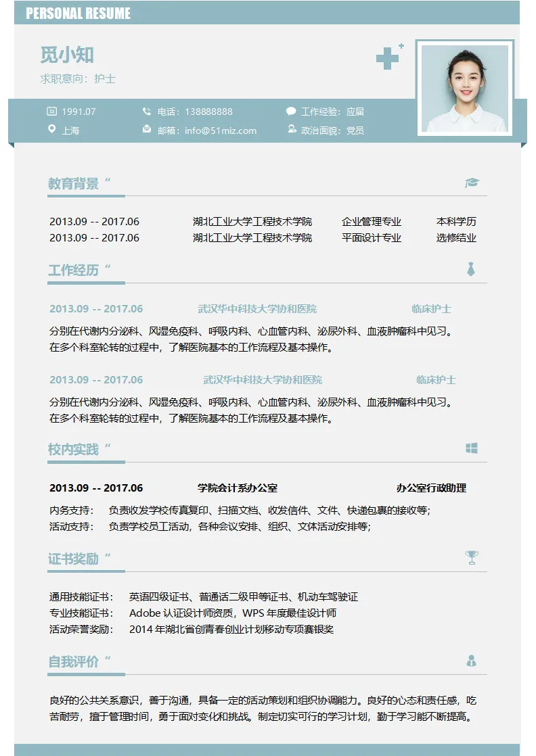The image size is (536, 756).
Task: Click the 工作经历 section heading
Action: click(73, 270)
